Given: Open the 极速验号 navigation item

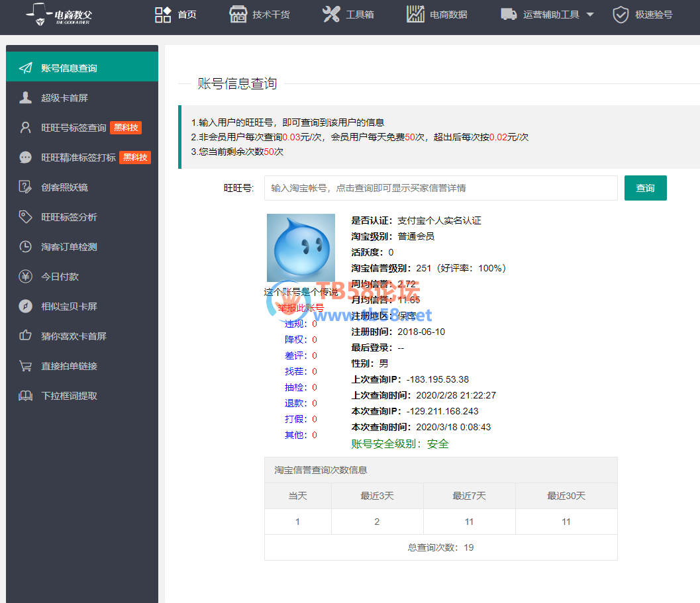Looking at the screenshot, I should [x=642, y=15].
